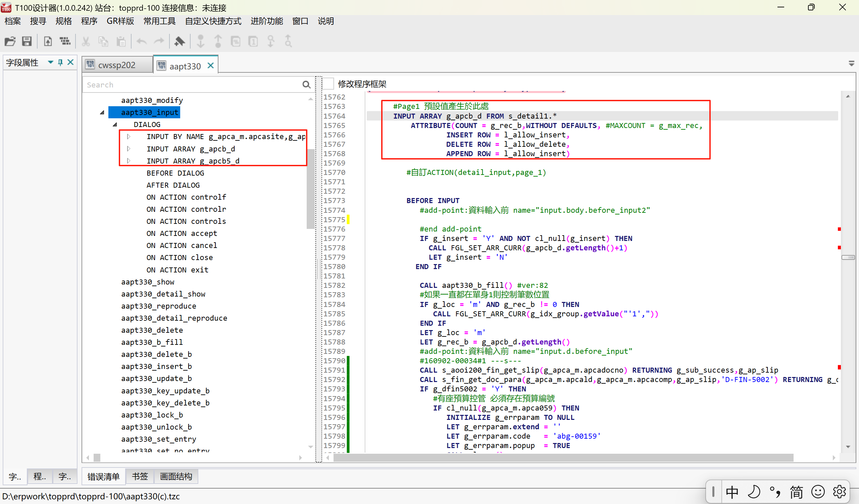Click the tree Search input field
This screenshot has height=504, width=859.
pos(191,85)
